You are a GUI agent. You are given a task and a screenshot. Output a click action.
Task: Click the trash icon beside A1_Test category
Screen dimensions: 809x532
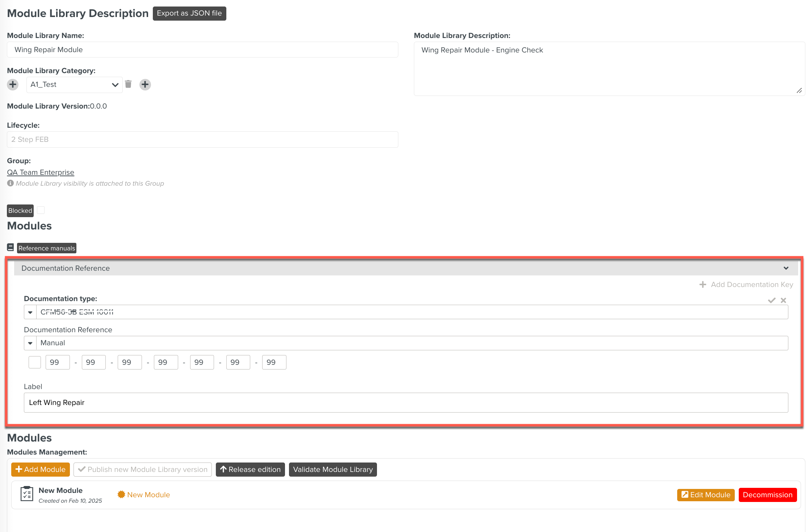pos(128,84)
